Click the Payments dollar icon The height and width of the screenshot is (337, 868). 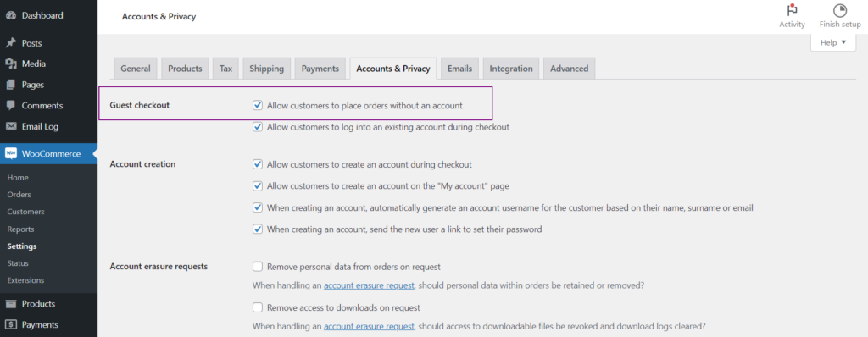[x=11, y=325]
